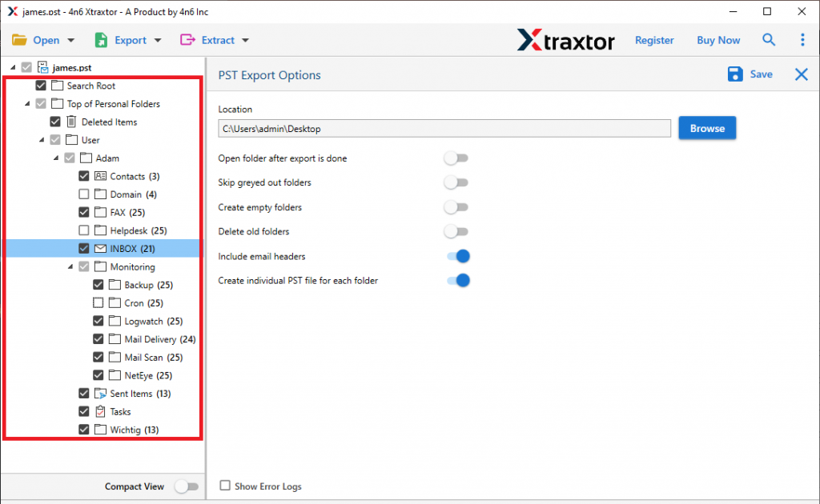Click the Browse button for export location

(x=707, y=127)
